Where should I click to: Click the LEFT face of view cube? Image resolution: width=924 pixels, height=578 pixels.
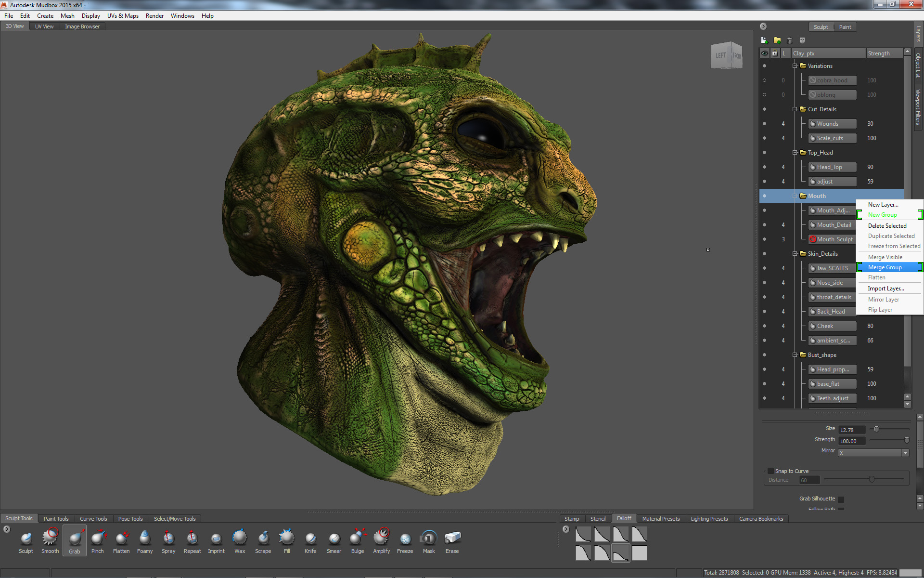coord(720,56)
